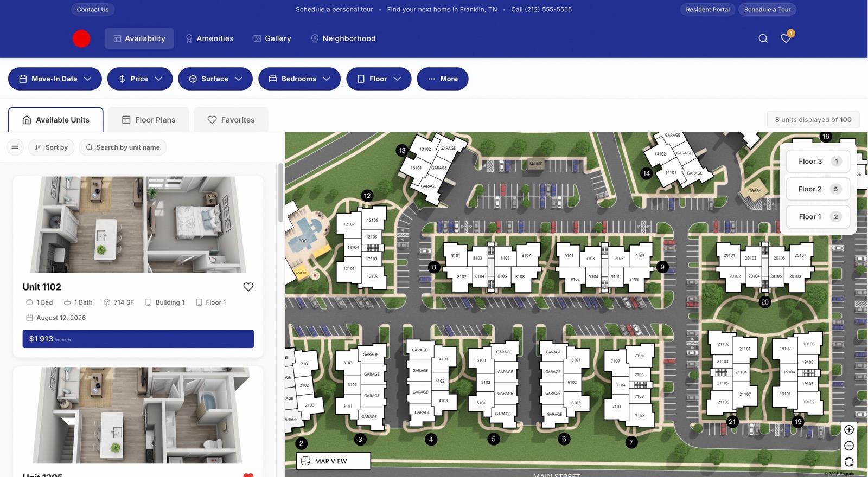Open the Resident Portal link

coord(707,9)
